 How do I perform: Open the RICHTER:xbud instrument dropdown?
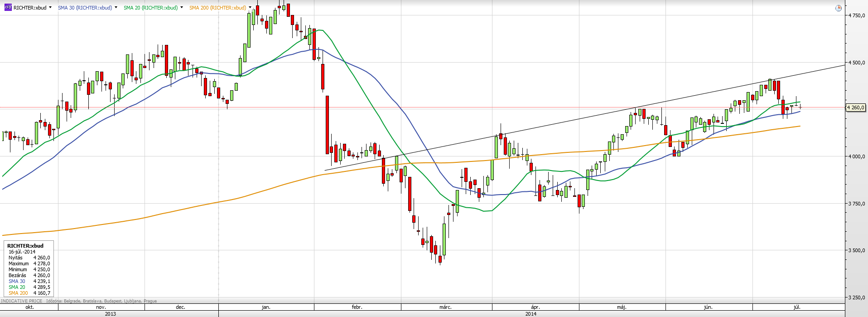click(50, 7)
